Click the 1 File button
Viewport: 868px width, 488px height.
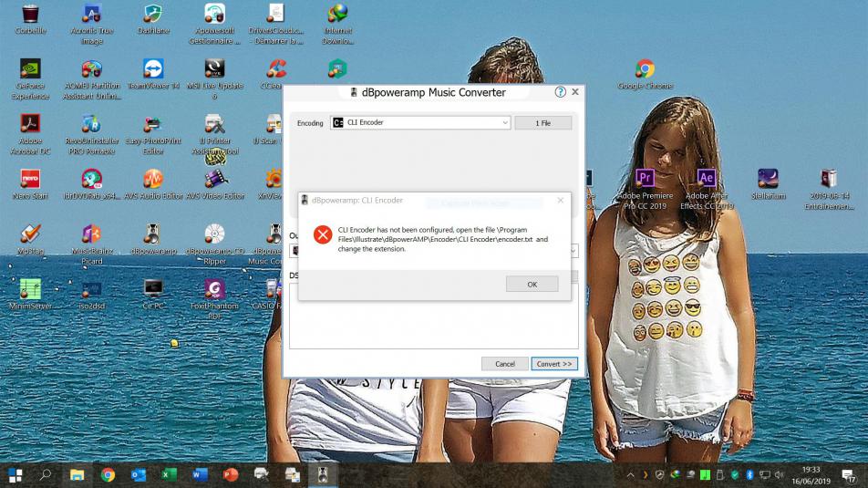(542, 122)
